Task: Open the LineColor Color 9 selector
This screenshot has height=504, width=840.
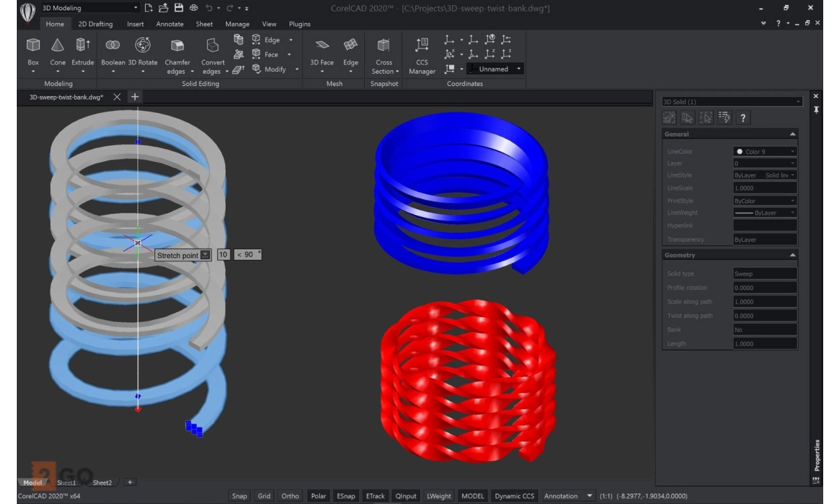Action: tap(765, 152)
